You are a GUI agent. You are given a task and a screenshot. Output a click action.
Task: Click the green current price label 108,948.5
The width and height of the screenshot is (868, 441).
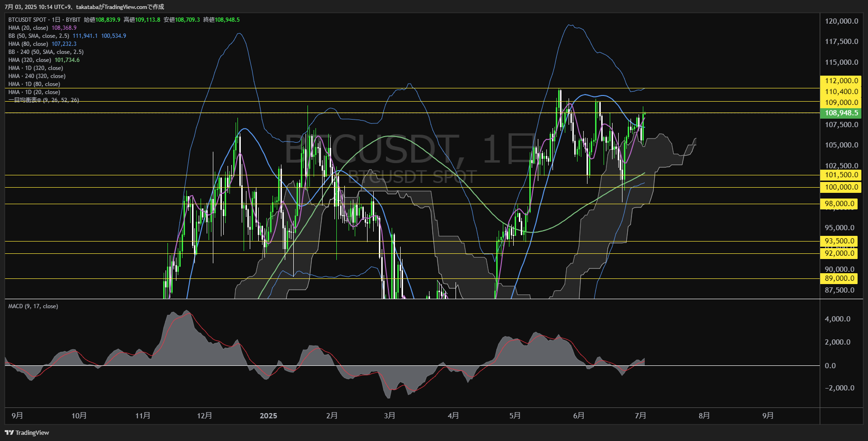(x=841, y=113)
